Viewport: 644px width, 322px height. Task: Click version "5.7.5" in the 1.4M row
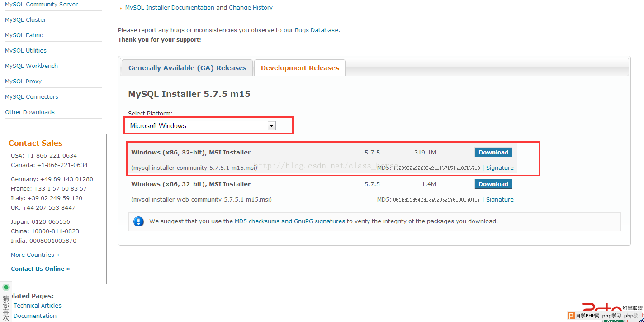(372, 184)
